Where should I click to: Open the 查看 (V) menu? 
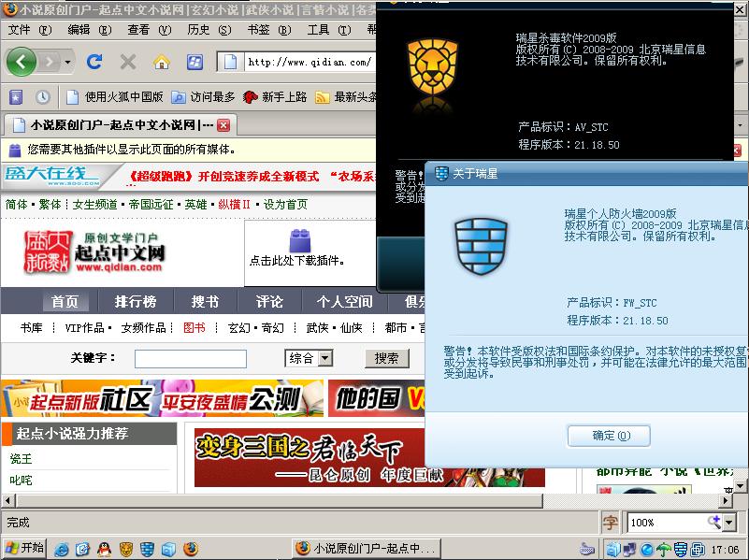coord(150,30)
